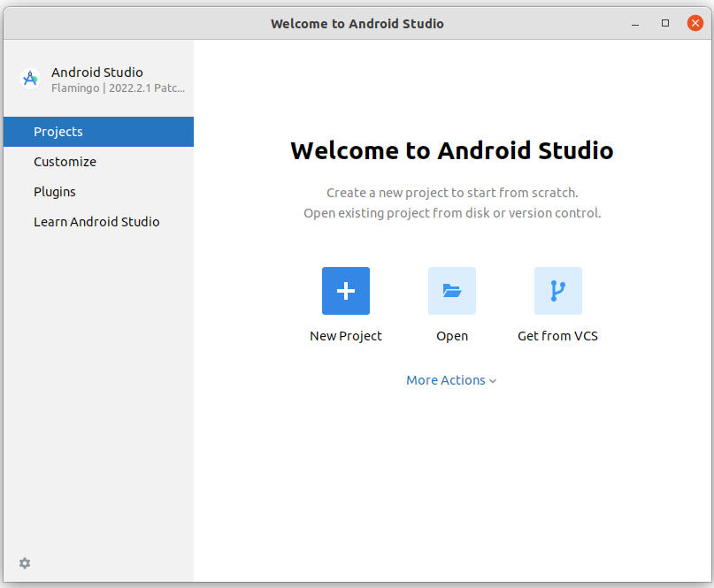Click the Open folder icon
The image size is (714, 588).
[x=452, y=291]
